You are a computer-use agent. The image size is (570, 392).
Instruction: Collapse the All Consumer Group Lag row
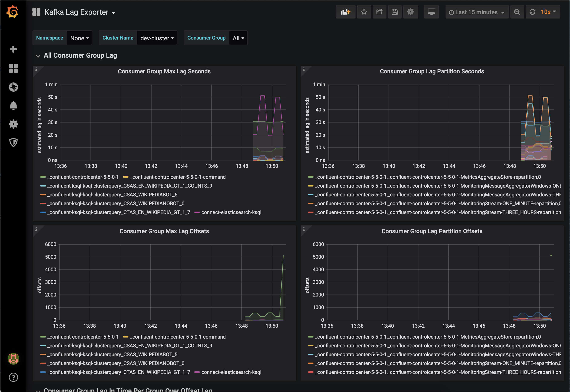tap(80, 56)
